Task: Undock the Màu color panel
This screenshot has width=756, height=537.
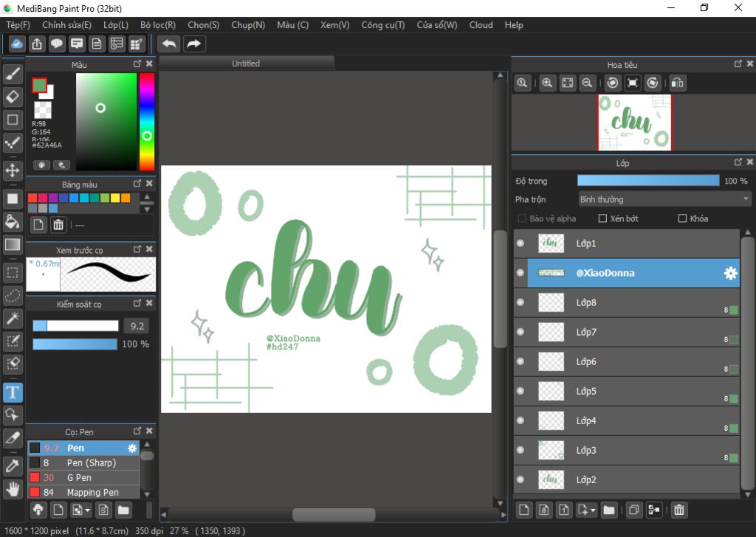Action: (x=137, y=63)
